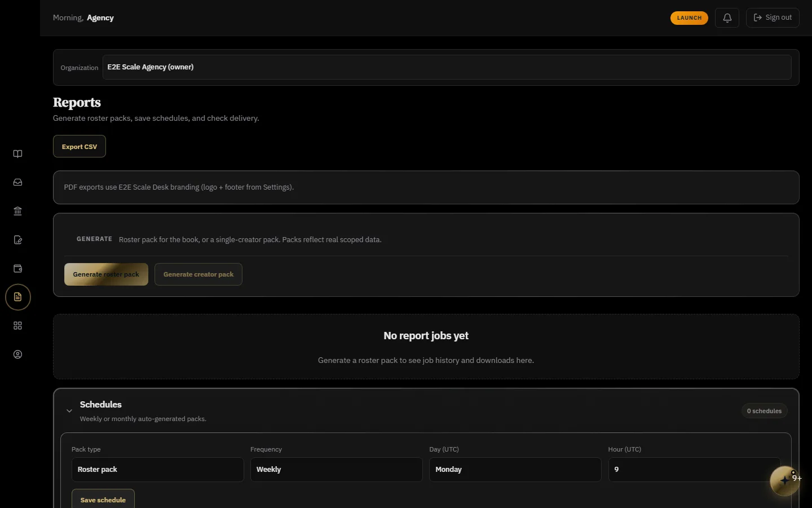This screenshot has height=508, width=812.
Task: Click the 'No report jobs yet' text
Action: click(426, 336)
